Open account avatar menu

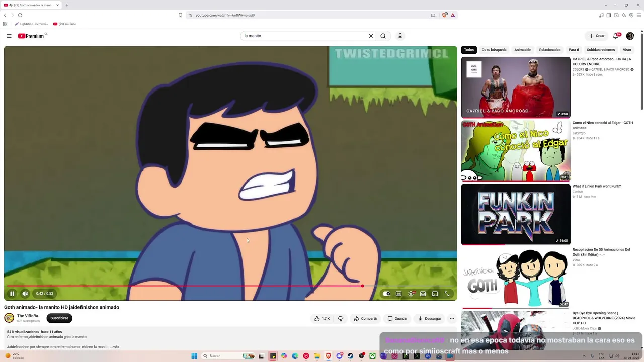point(630,36)
